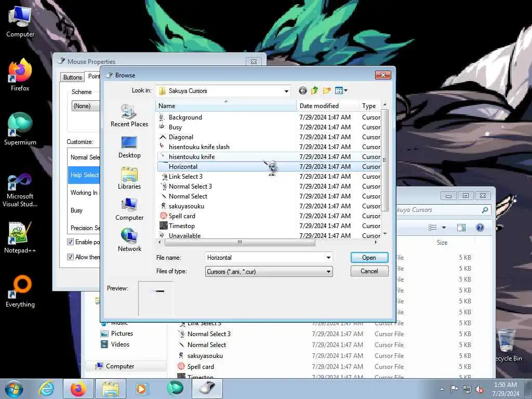Click the volume icon in system tray
This screenshot has width=532, height=399.
coord(480,389)
